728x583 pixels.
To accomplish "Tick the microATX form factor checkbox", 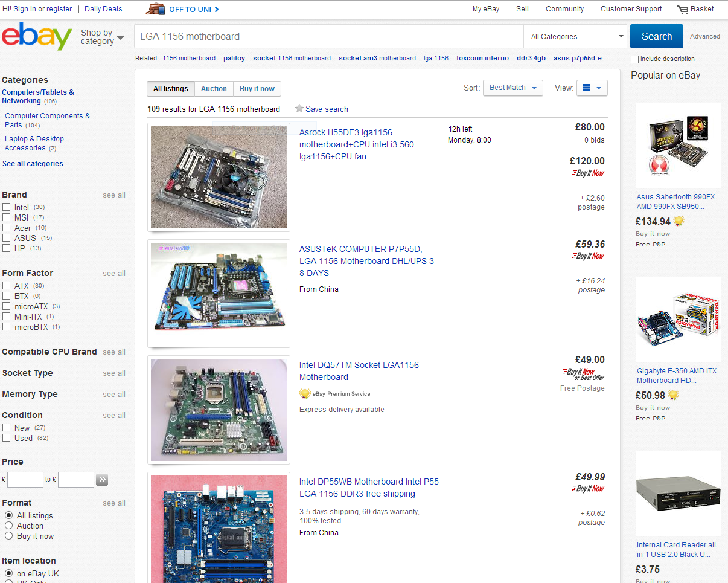I will point(6,306).
